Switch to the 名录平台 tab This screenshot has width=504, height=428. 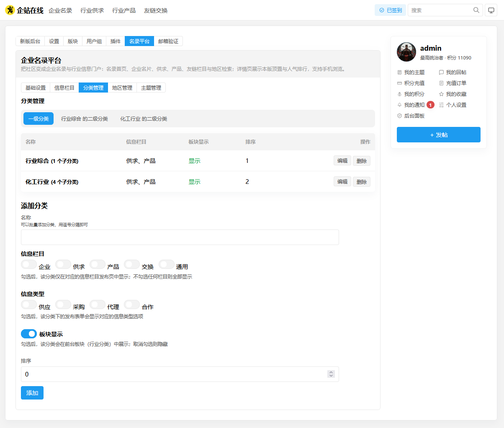(139, 41)
